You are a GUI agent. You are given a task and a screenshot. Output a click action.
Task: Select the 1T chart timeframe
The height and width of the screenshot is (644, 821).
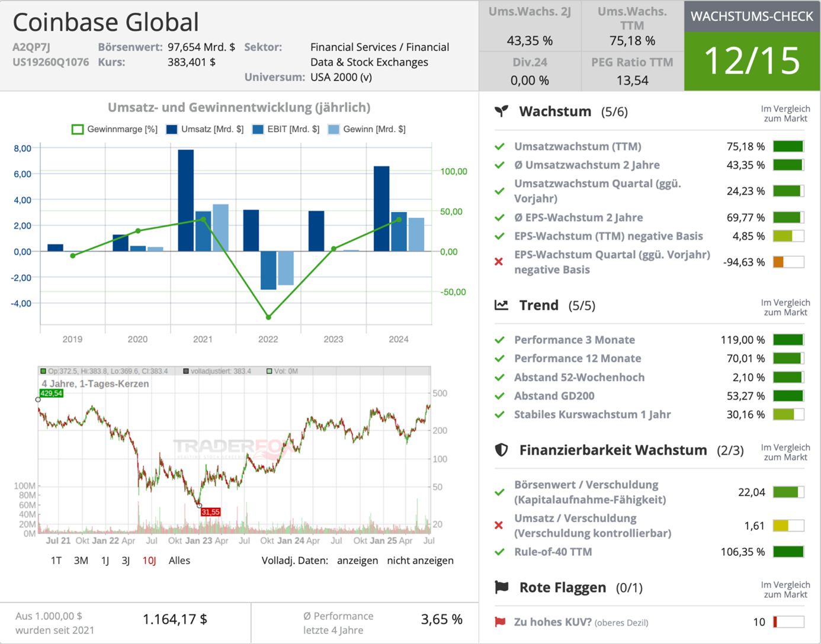(x=56, y=561)
